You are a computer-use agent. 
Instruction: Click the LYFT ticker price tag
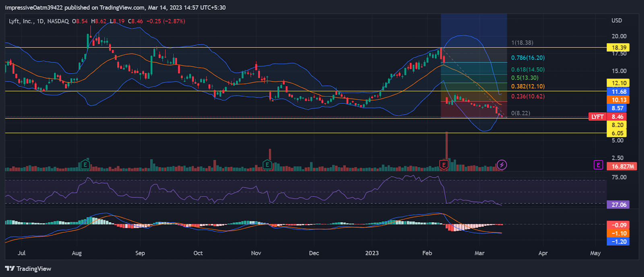coord(597,117)
